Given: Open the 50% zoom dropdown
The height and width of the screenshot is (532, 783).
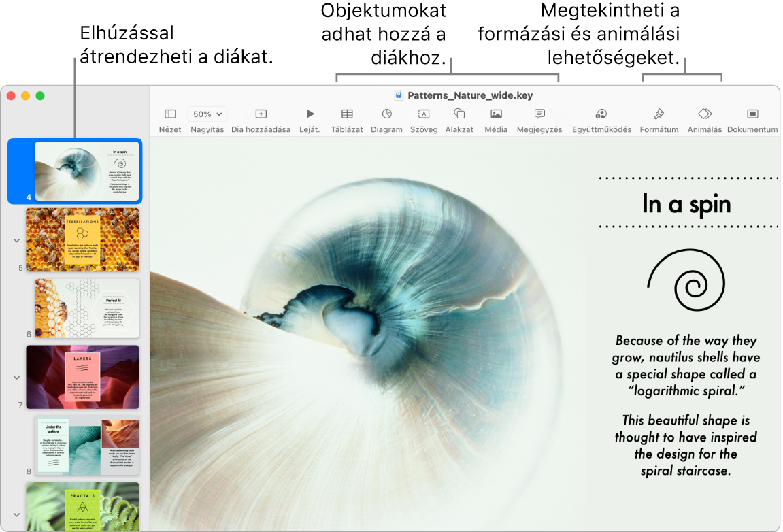Looking at the screenshot, I should pyautogui.click(x=207, y=114).
